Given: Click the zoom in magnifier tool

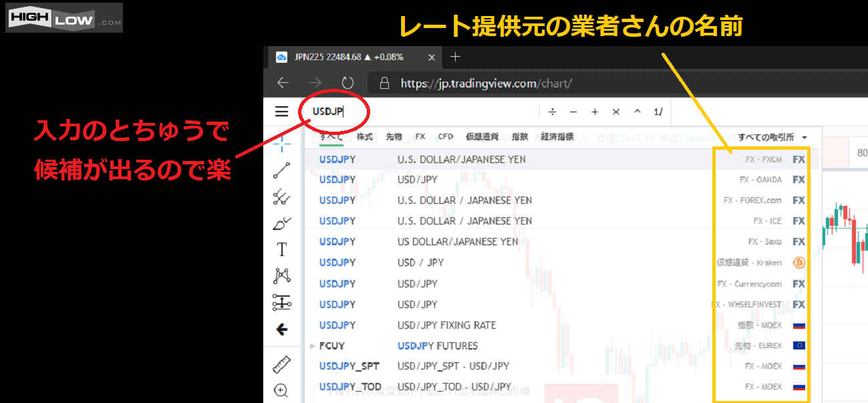Looking at the screenshot, I should coord(282,390).
